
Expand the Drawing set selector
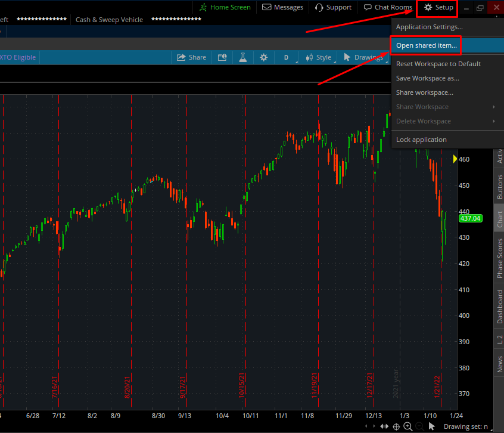(470, 426)
